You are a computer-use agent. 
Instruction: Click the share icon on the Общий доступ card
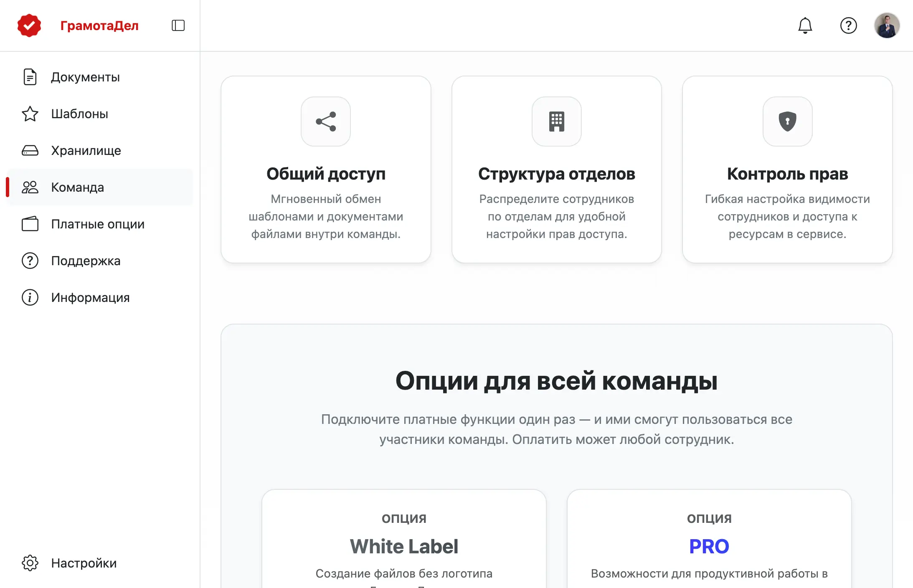point(326,122)
